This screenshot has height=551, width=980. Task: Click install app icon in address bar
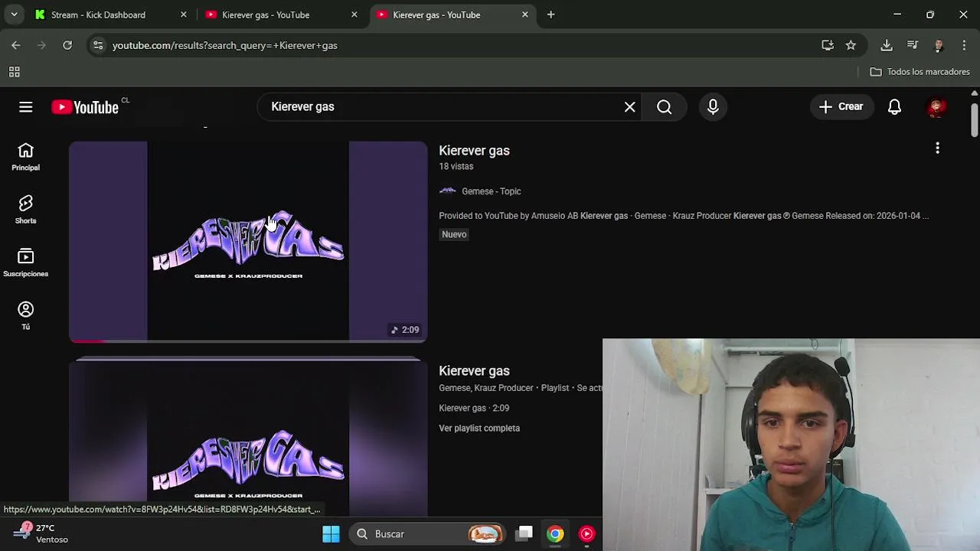tap(828, 45)
